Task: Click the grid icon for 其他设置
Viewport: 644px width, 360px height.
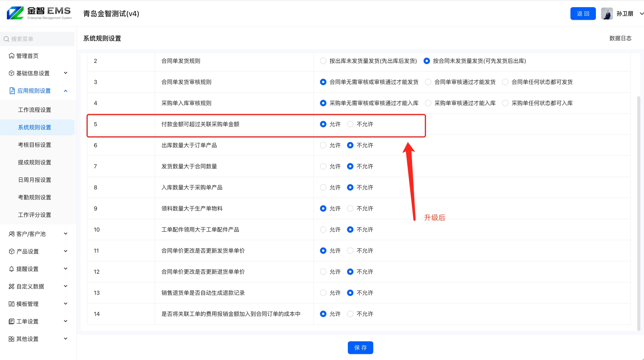Action: point(11,339)
